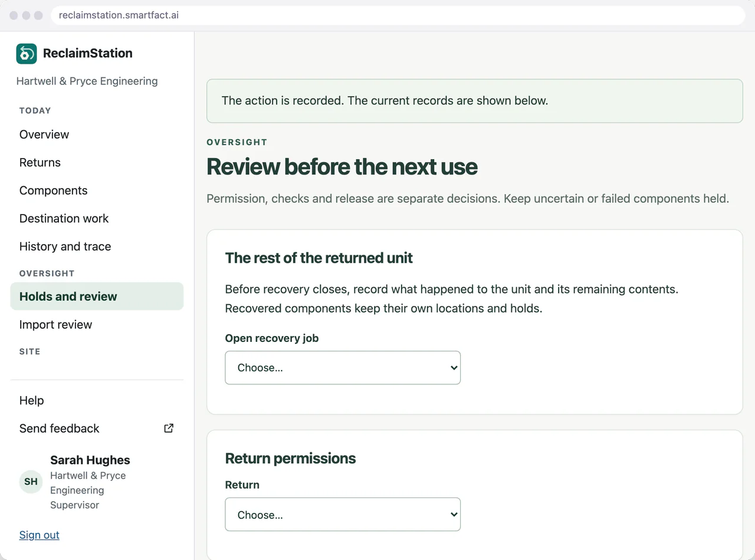This screenshot has width=755, height=560.
Task: Click the 'Review before the next use' heading
Action: [x=342, y=167]
